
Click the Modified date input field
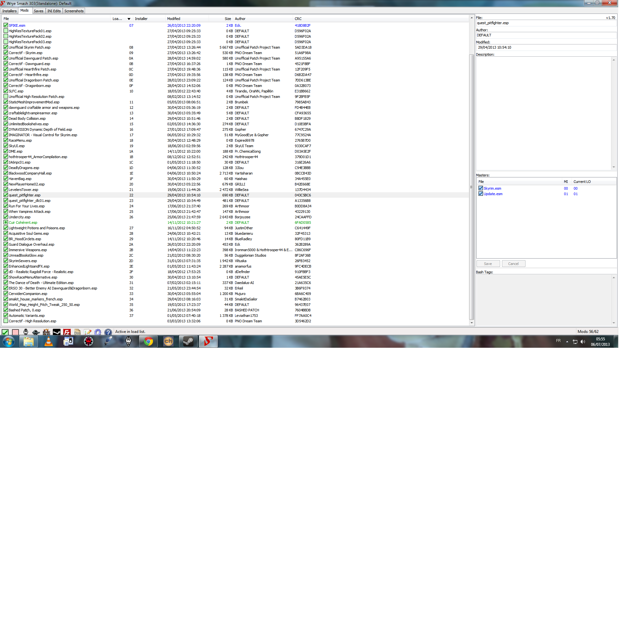(546, 47)
